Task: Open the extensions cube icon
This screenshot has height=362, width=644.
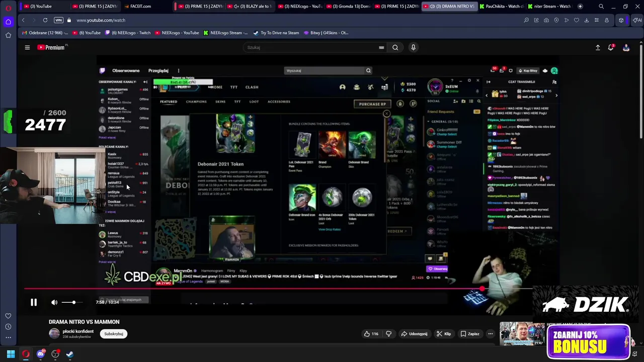Action: tap(621, 20)
